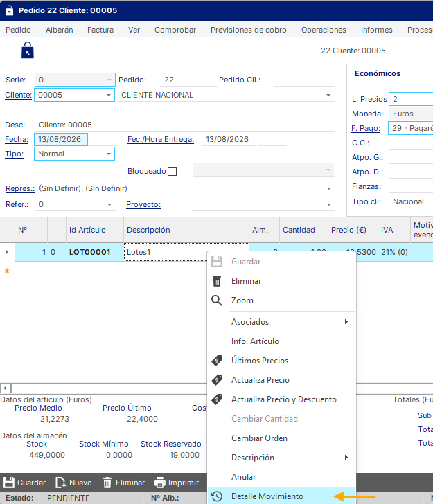Viewport: 433px width, 504px height.
Task: Click the L. Precios field
Action: [411, 99]
